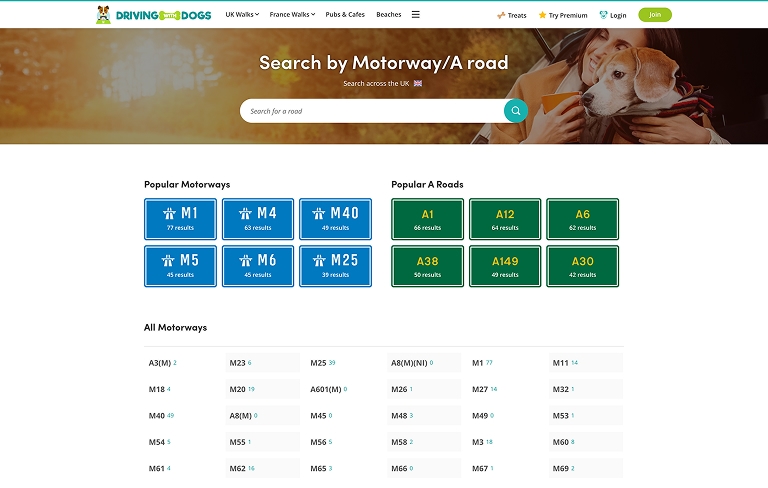This screenshot has height=488, width=768.
Task: Select the M25 motorway sign tile
Action: point(335,266)
